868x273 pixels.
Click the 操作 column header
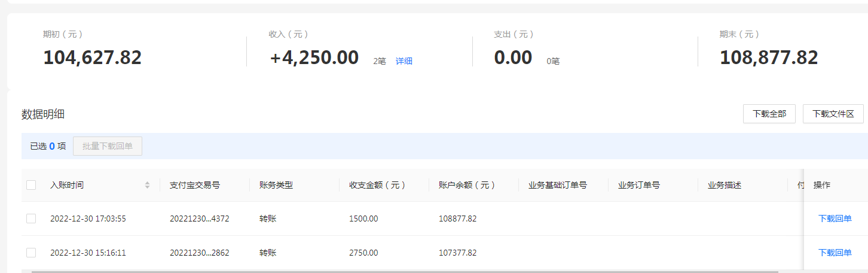pos(822,185)
